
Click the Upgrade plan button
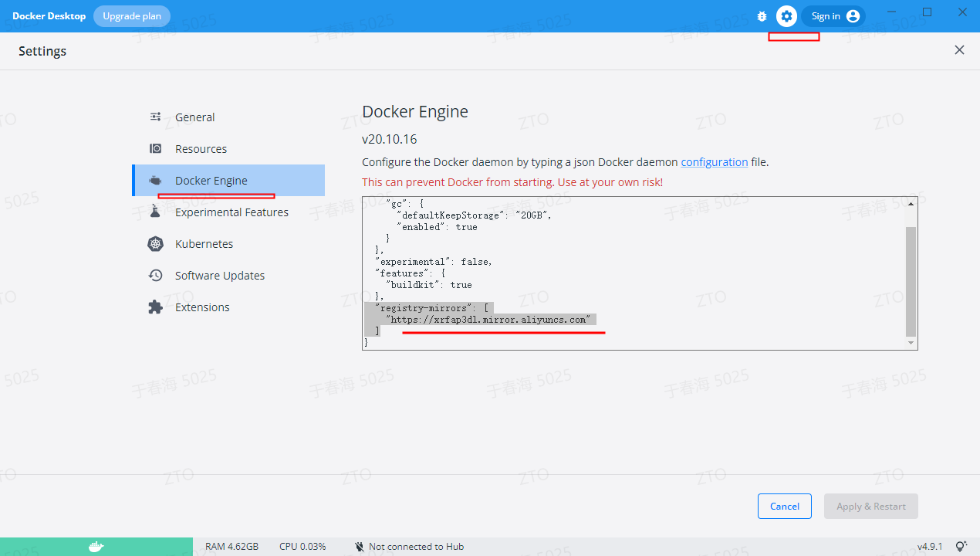coord(132,16)
